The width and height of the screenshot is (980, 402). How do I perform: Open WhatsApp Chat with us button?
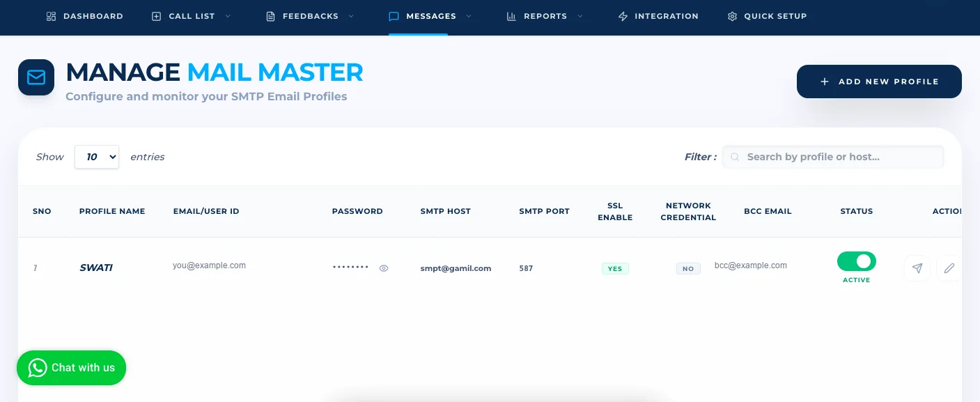[71, 368]
